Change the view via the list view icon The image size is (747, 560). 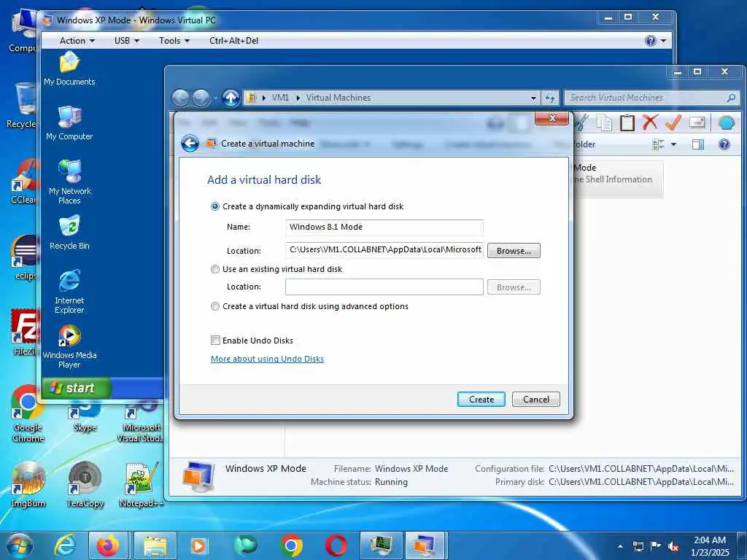(659, 144)
